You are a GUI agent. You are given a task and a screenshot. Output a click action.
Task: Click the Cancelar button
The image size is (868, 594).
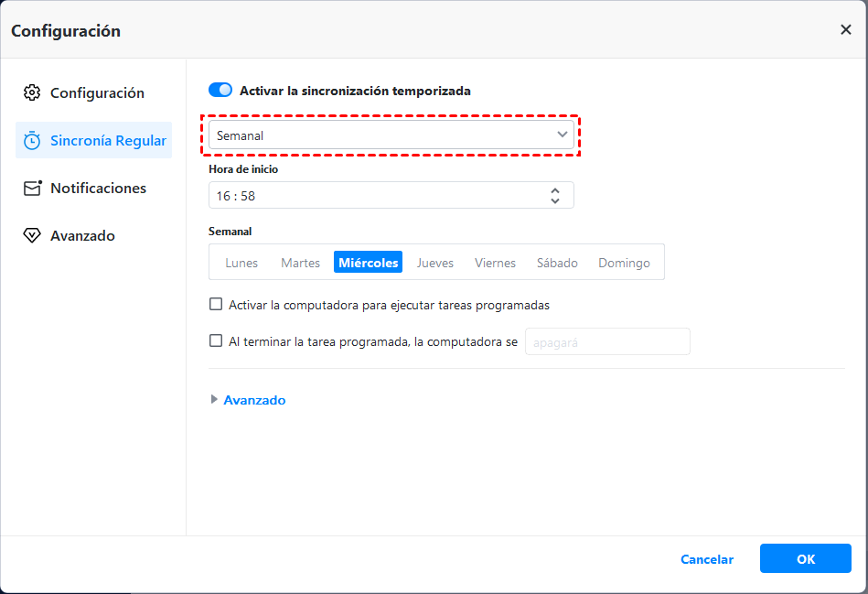tap(707, 559)
